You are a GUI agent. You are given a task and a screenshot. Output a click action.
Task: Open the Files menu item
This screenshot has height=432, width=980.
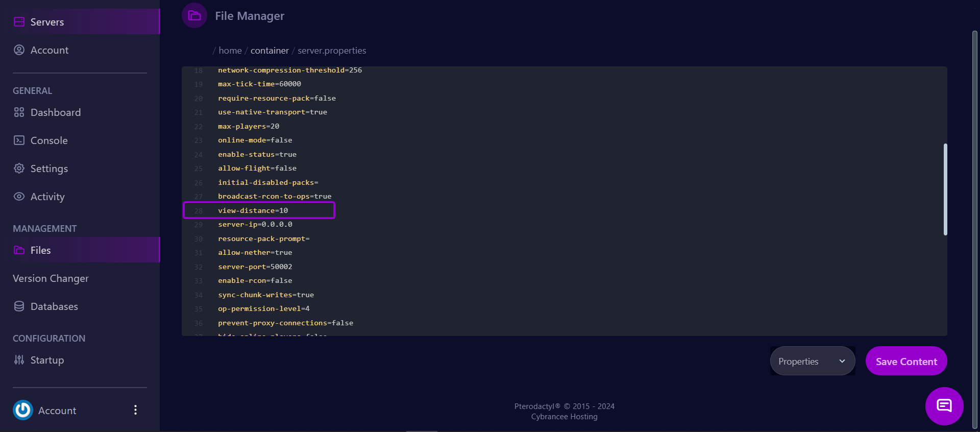click(x=41, y=250)
